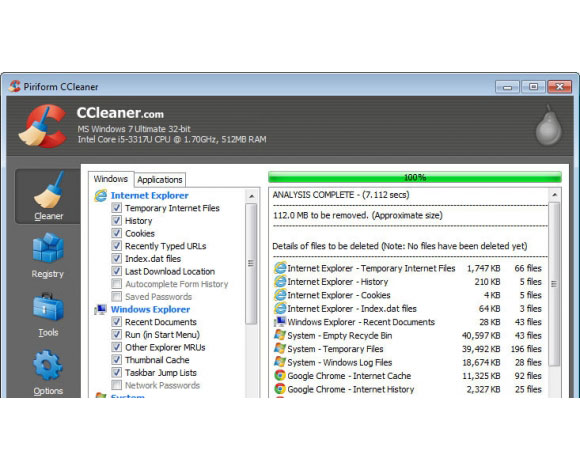The width and height of the screenshot is (580, 470).
Task: Click the Internet Explorer category icon in tree
Action: 100,195
